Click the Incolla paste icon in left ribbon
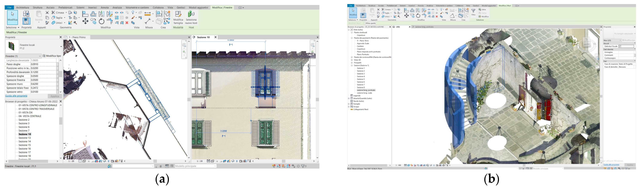 (39, 14)
